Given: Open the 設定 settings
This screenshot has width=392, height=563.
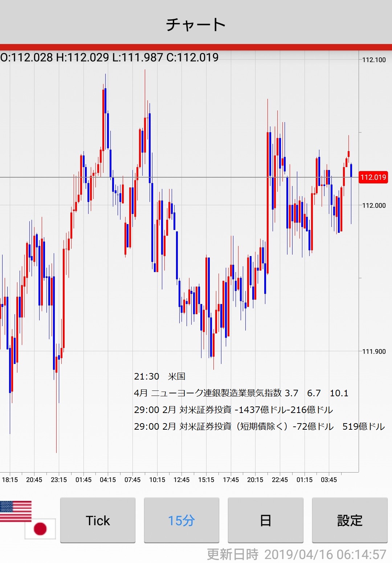Looking at the screenshot, I should tap(350, 520).
